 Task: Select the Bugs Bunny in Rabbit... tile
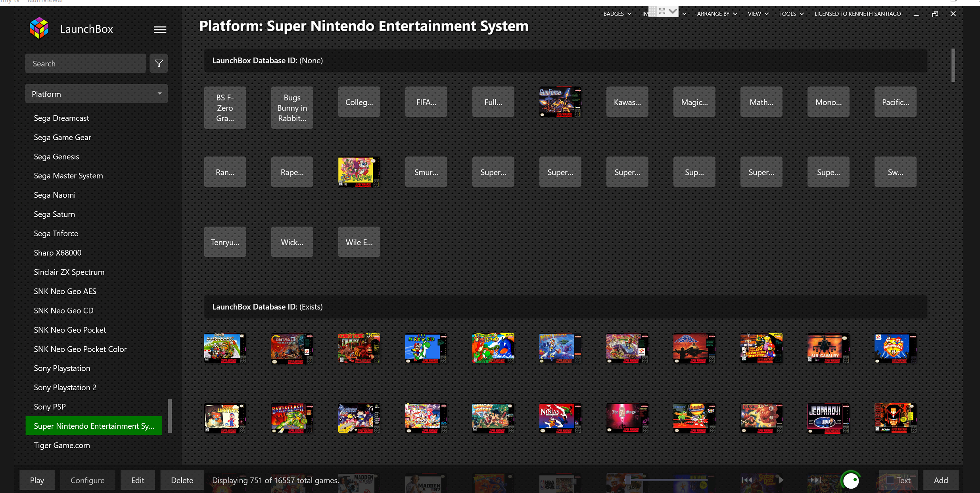pyautogui.click(x=292, y=108)
